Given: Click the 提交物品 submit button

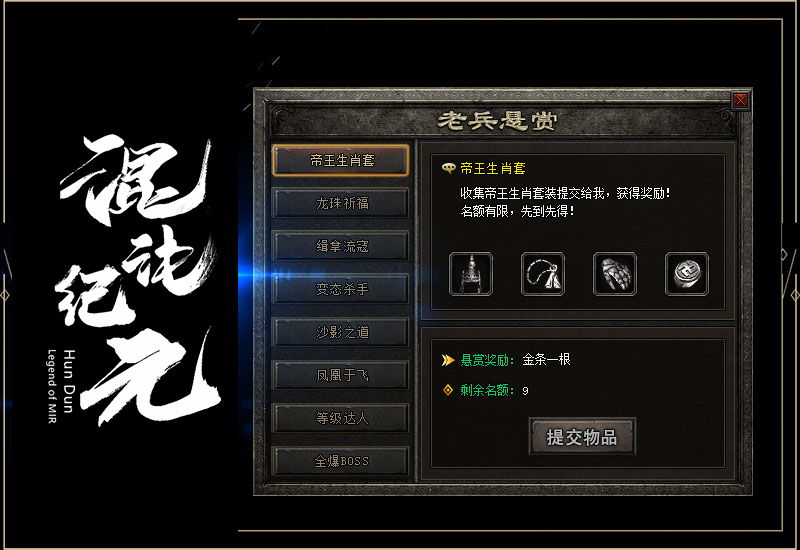Looking at the screenshot, I should [x=582, y=437].
